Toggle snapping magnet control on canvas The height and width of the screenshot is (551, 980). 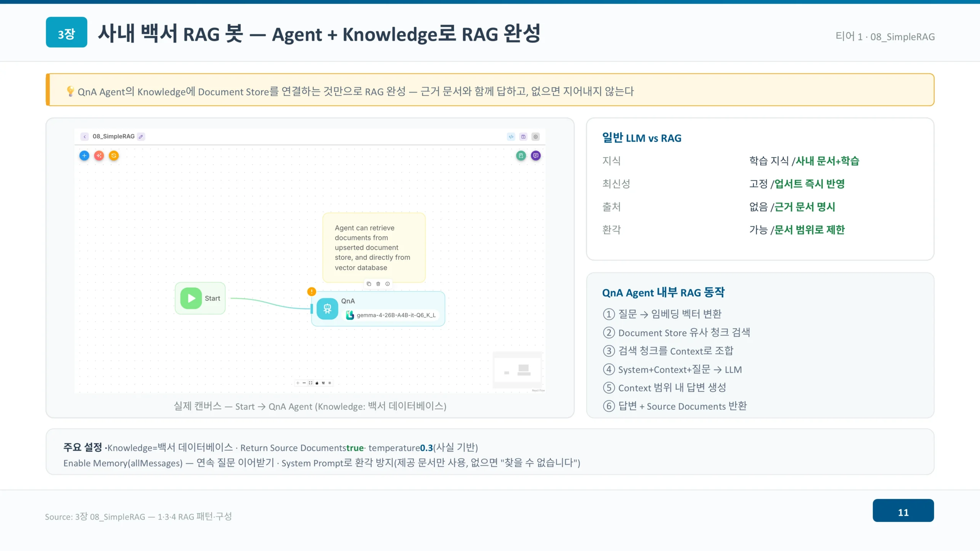click(323, 383)
